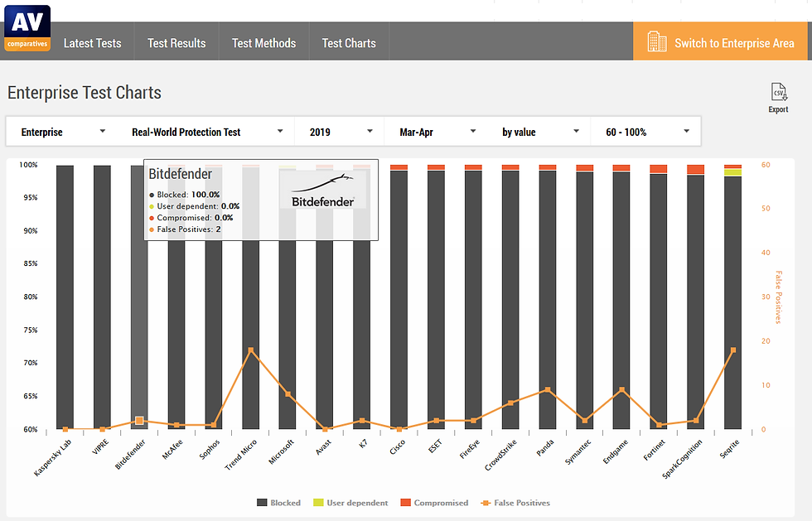Click the Export label
This screenshot has width=812, height=521.
pos(778,109)
